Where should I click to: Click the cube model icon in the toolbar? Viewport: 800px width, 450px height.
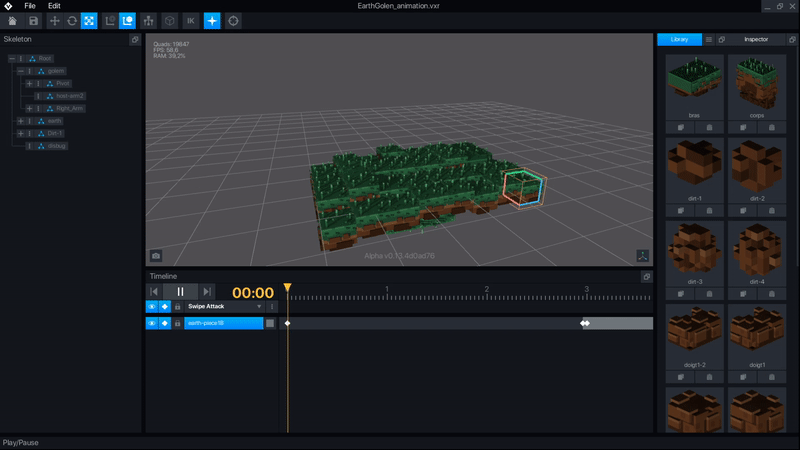[169, 21]
